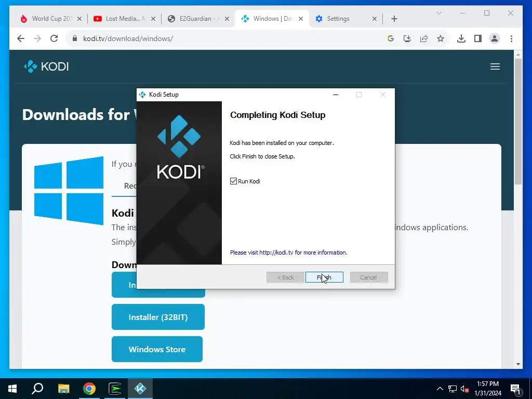Image resolution: width=532 pixels, height=399 pixels.
Task: Close the Windows Kodi download tab
Action: coord(301,19)
